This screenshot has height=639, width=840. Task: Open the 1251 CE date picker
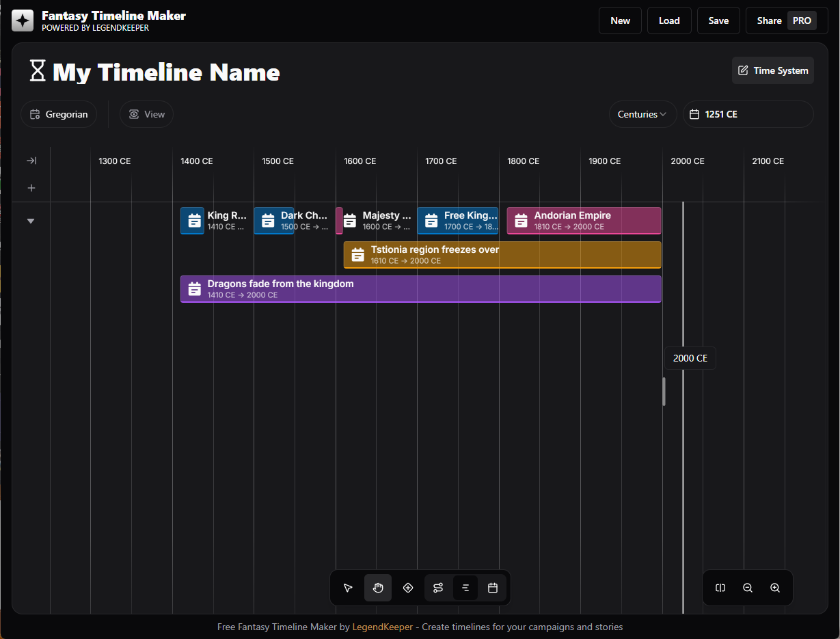(748, 114)
